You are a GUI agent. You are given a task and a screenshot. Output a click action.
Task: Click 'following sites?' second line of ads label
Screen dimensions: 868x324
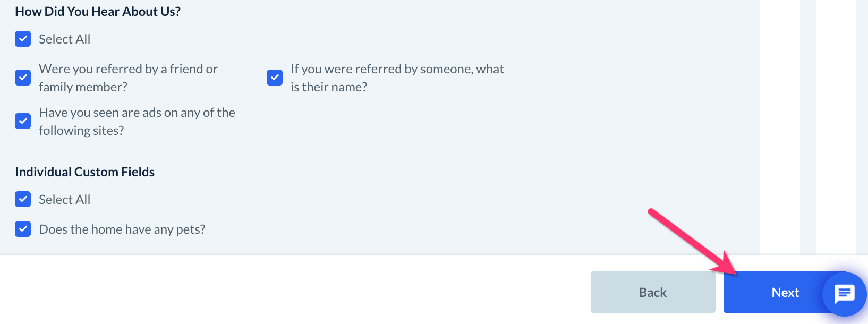pos(81,131)
